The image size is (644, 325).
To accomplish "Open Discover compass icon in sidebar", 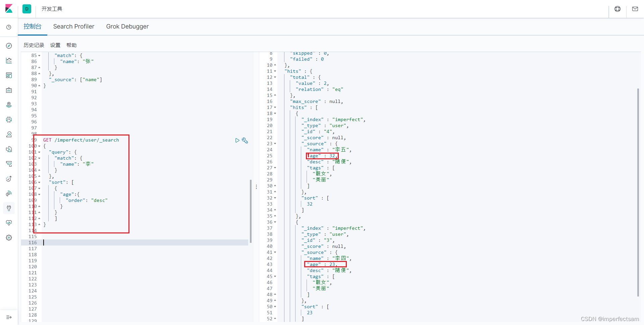I will 9,46.
